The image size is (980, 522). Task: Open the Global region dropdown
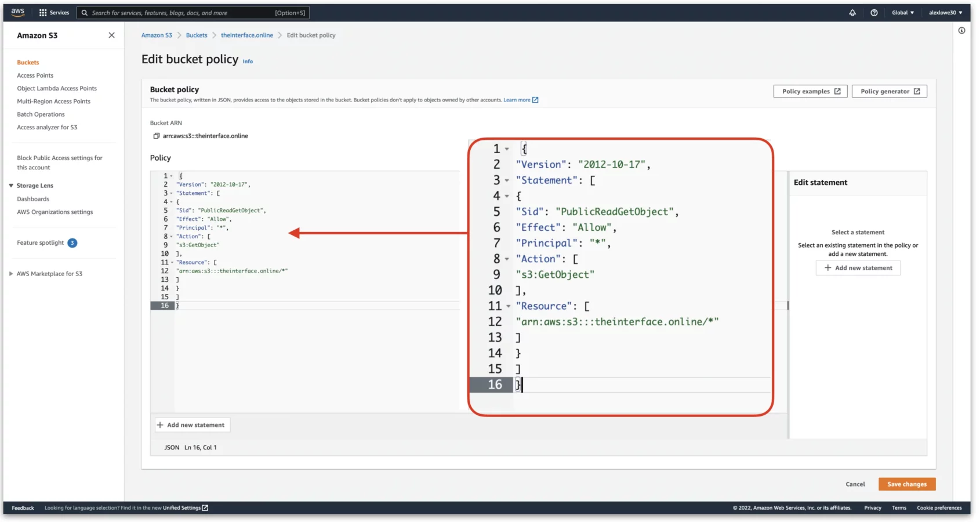click(903, 13)
